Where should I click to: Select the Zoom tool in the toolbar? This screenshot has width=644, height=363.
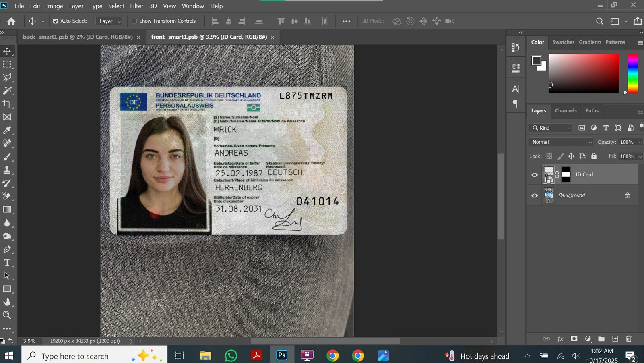click(x=7, y=315)
